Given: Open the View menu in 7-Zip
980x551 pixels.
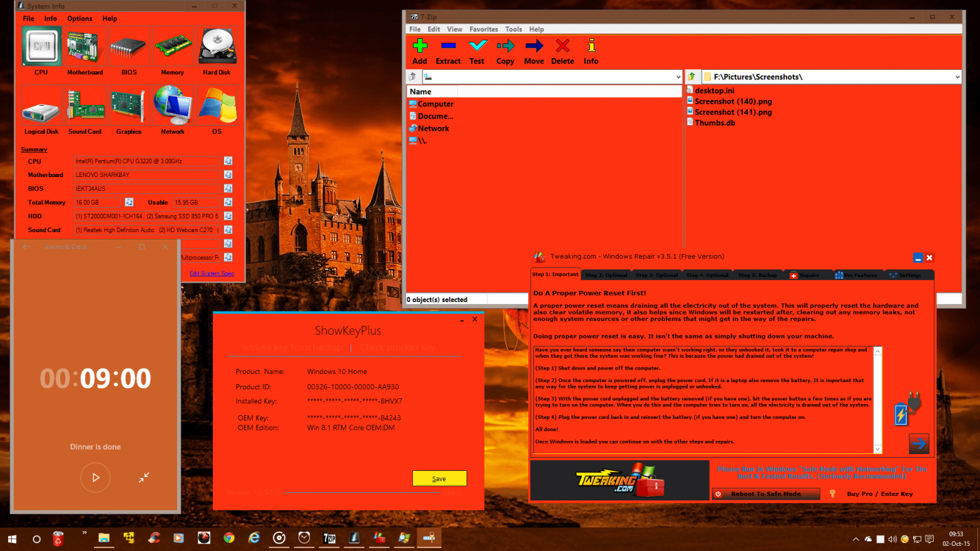Looking at the screenshot, I should point(455,29).
